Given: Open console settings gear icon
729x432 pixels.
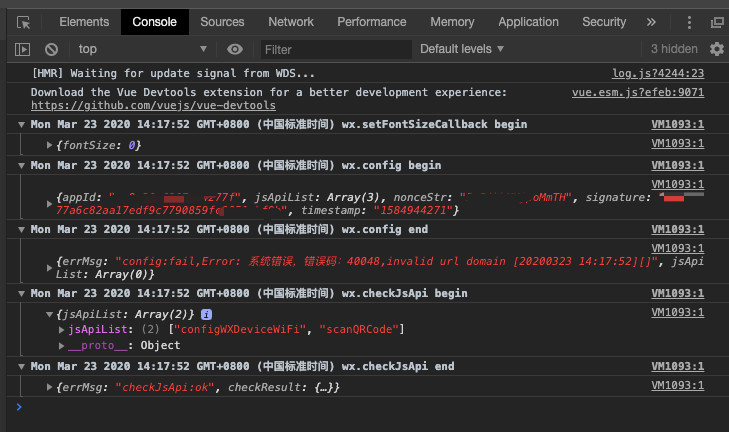Looking at the screenshot, I should [x=716, y=49].
